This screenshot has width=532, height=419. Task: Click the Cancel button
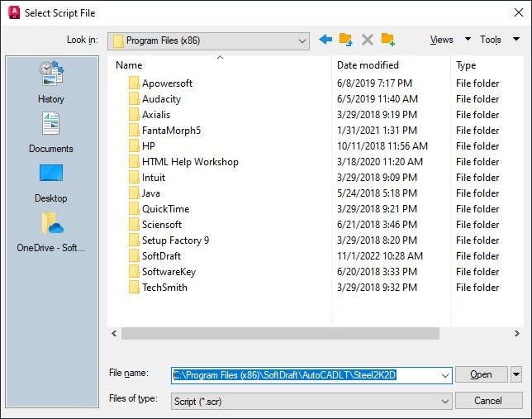pyautogui.click(x=488, y=401)
